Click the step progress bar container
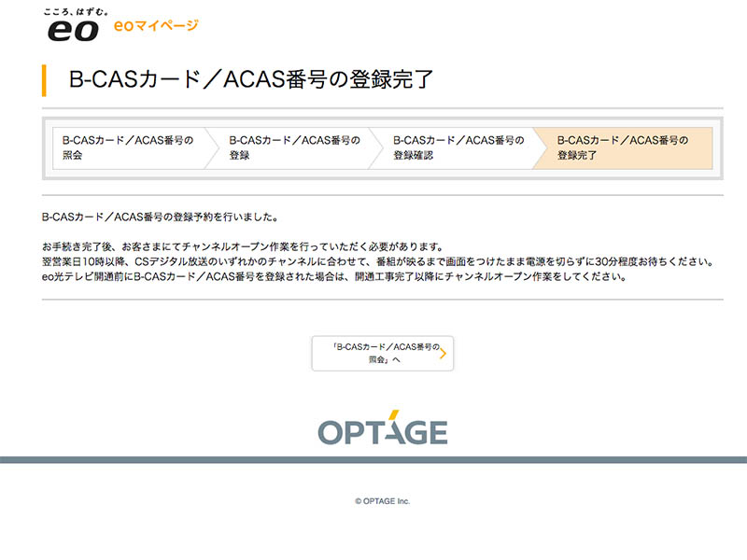This screenshot has width=747, height=560. point(373,149)
